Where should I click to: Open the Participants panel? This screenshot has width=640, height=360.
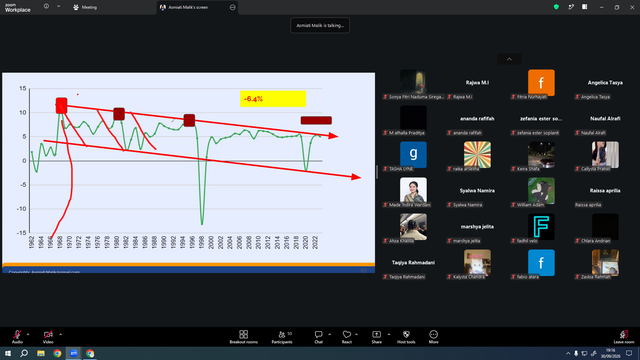point(282,337)
